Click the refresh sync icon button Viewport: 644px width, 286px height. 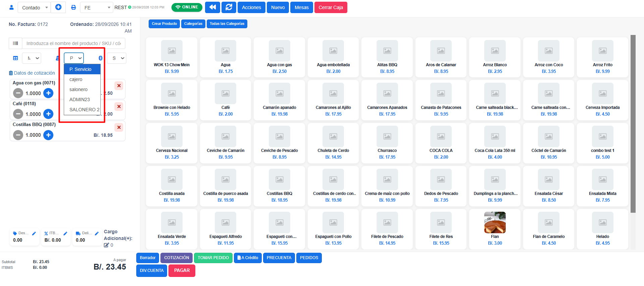point(229,7)
